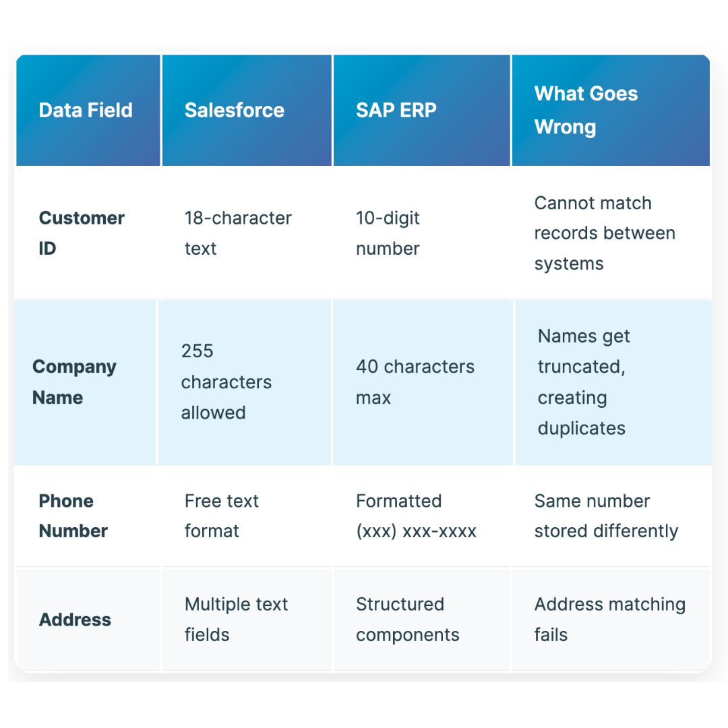Click the "SAP ERP" column header
Viewport: 728px width, 728px height.
(396, 111)
